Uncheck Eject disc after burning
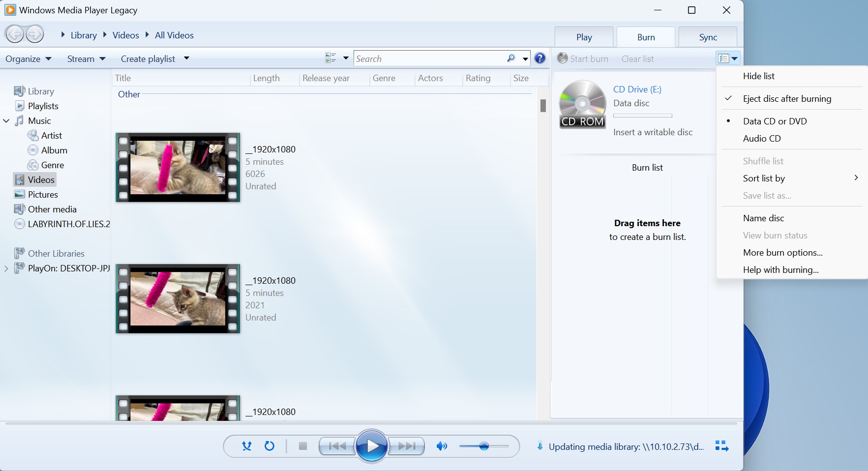 tap(787, 99)
